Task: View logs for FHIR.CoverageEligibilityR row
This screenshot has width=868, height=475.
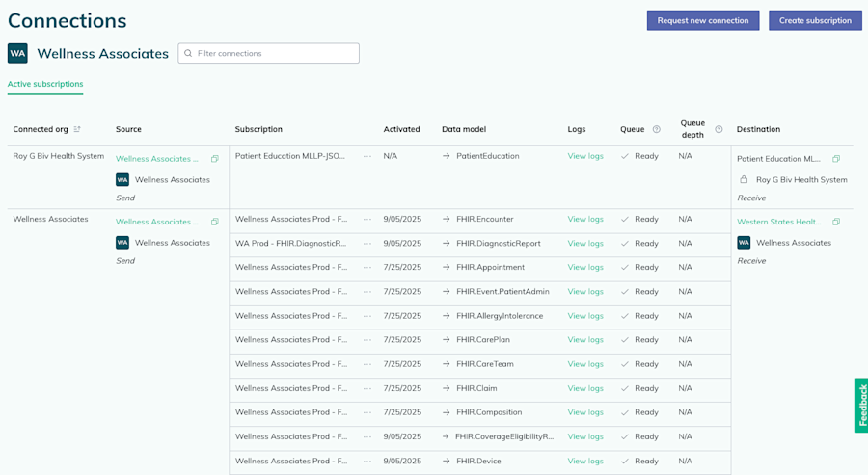Action: 585,436
